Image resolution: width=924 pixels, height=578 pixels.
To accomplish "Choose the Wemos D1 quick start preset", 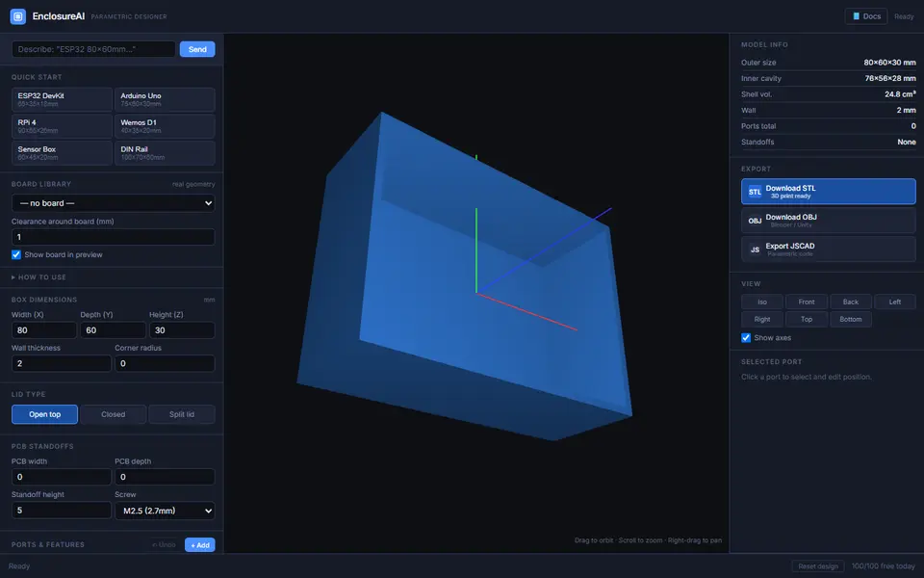I will [165, 126].
